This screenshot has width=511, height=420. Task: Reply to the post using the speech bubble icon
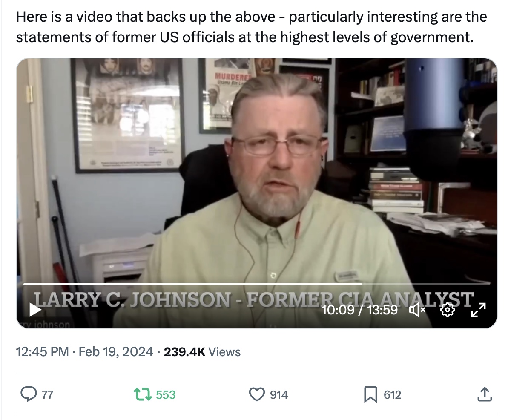coord(29,394)
